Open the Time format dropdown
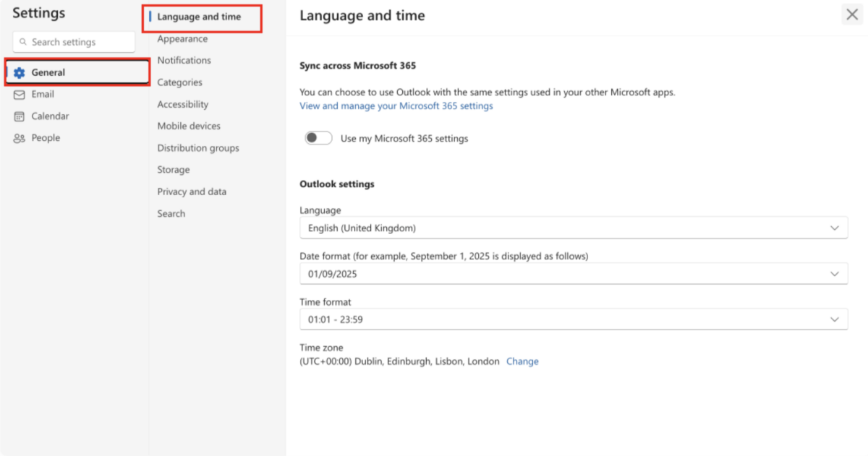The width and height of the screenshot is (868, 456). (x=573, y=319)
